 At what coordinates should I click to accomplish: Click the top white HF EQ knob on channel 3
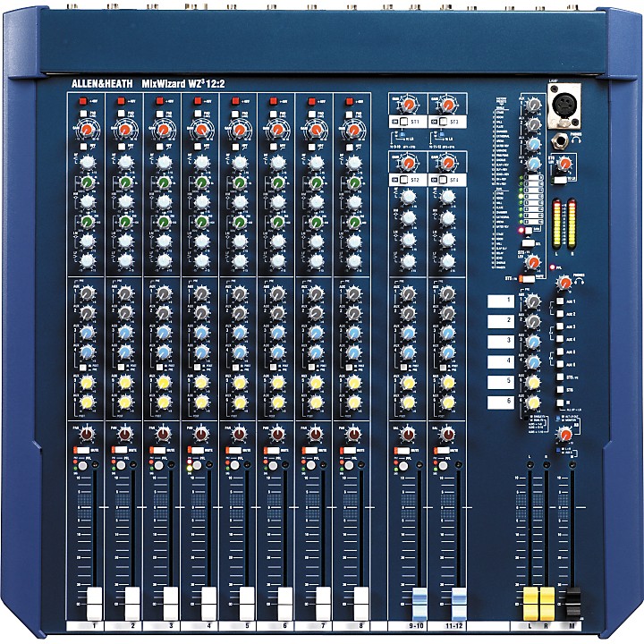click(164, 162)
